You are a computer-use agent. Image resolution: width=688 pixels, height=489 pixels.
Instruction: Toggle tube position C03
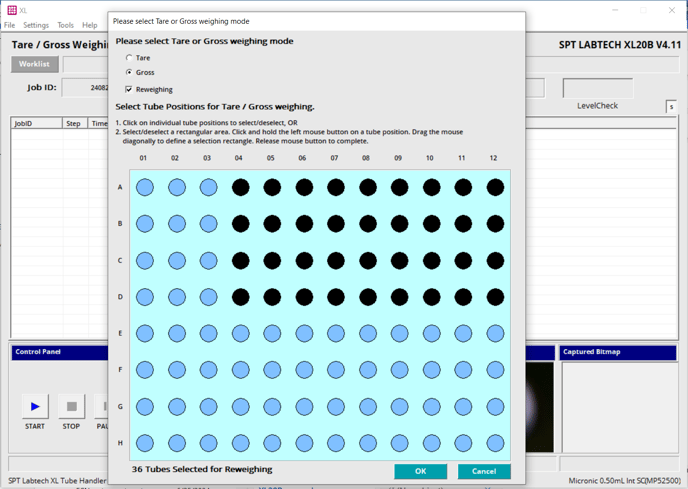tap(208, 261)
